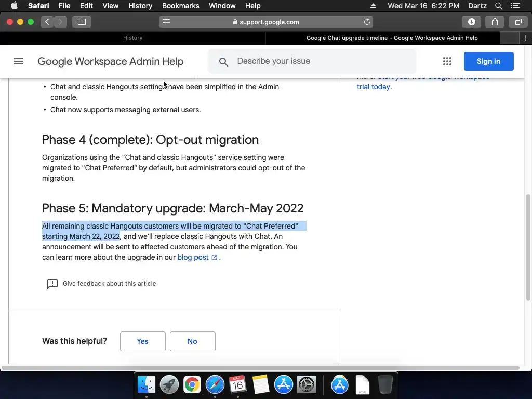Image resolution: width=532 pixels, height=399 pixels.
Task: Click Give feedback about this article
Action: tap(109, 284)
